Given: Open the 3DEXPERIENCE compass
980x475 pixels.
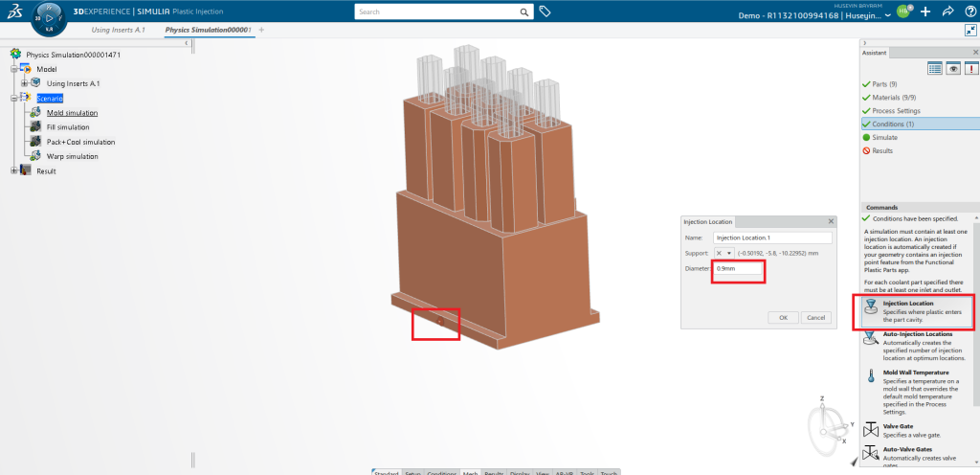Looking at the screenshot, I should point(47,17).
